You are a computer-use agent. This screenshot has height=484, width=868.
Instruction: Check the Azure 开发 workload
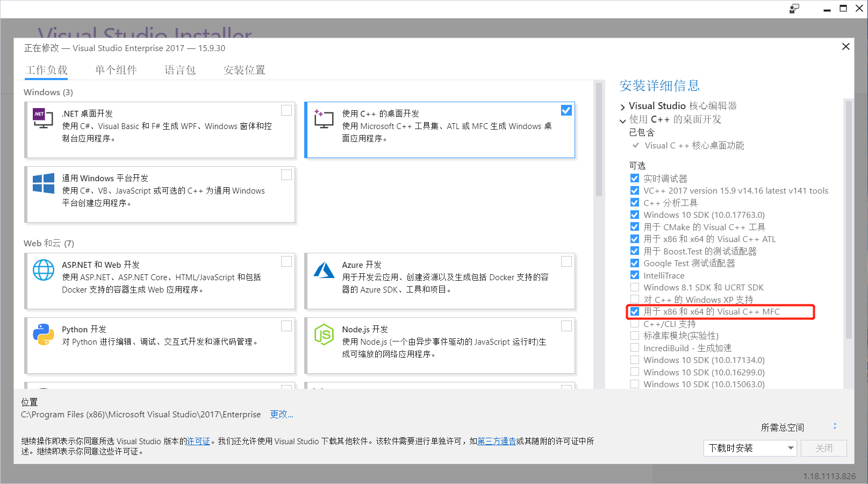[566, 261]
